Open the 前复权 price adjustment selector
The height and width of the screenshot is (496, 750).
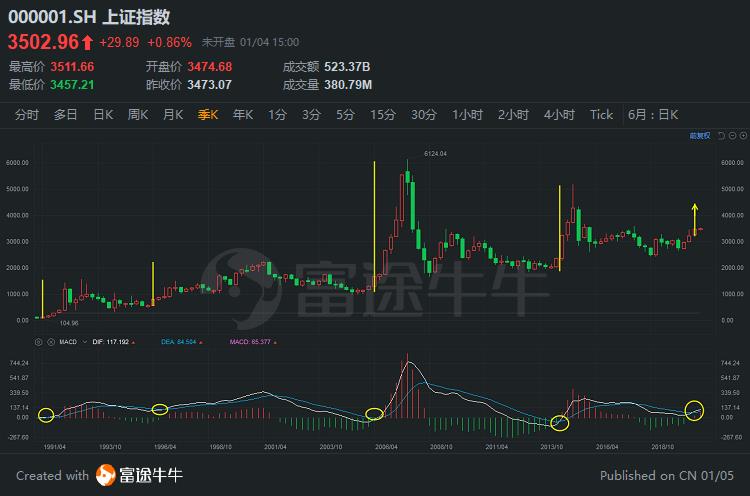tap(699, 134)
